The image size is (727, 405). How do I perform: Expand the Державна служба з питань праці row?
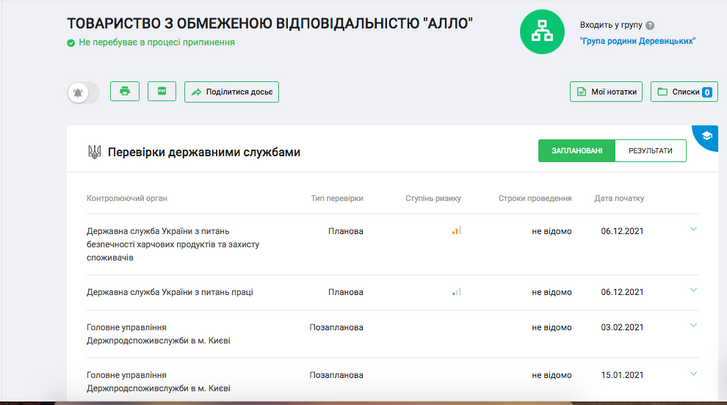pyautogui.click(x=693, y=290)
